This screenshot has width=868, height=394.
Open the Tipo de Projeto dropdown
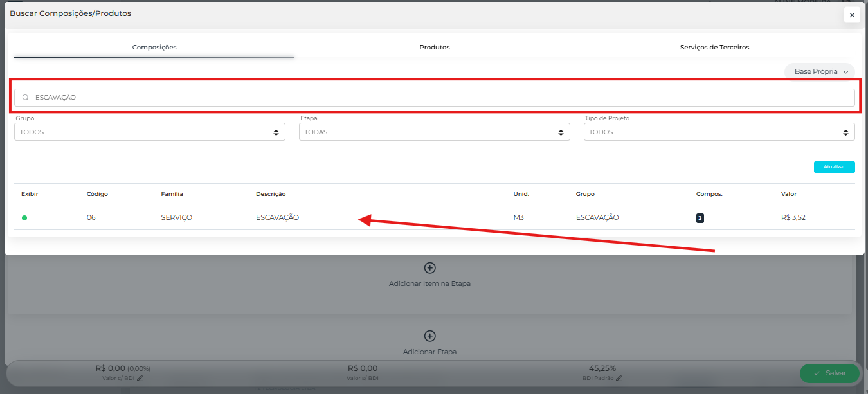[x=719, y=132]
